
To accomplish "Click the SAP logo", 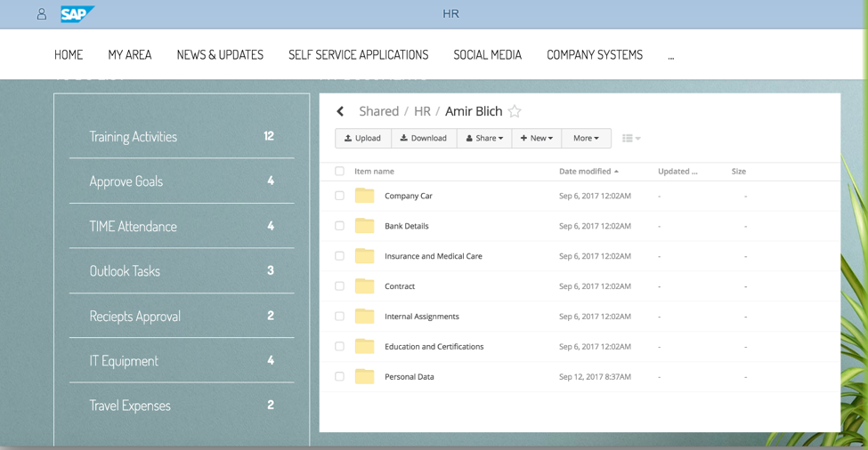I will pyautogui.click(x=77, y=14).
